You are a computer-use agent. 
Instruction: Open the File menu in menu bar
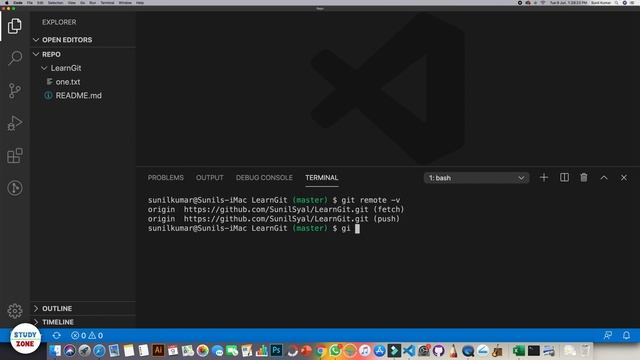pyautogui.click(x=30, y=2)
